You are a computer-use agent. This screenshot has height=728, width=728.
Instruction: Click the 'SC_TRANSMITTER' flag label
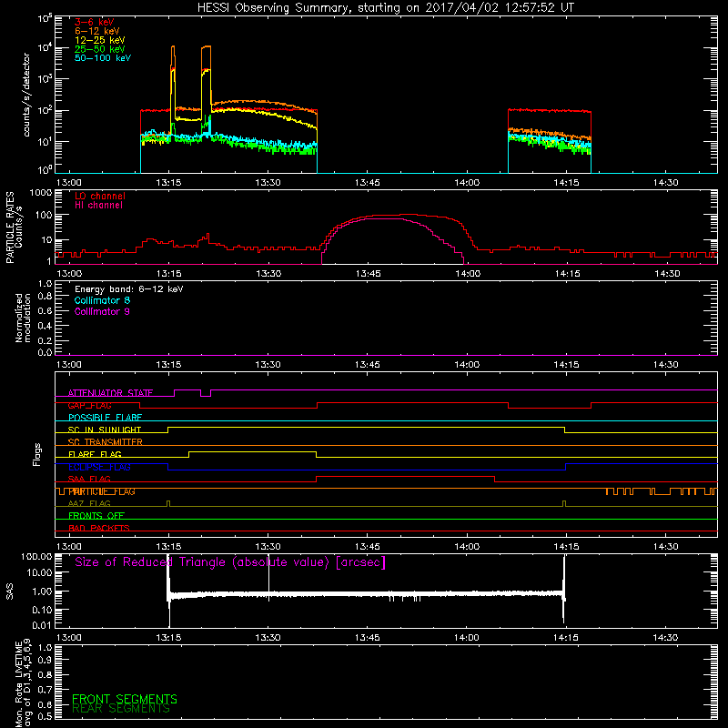[x=105, y=442]
